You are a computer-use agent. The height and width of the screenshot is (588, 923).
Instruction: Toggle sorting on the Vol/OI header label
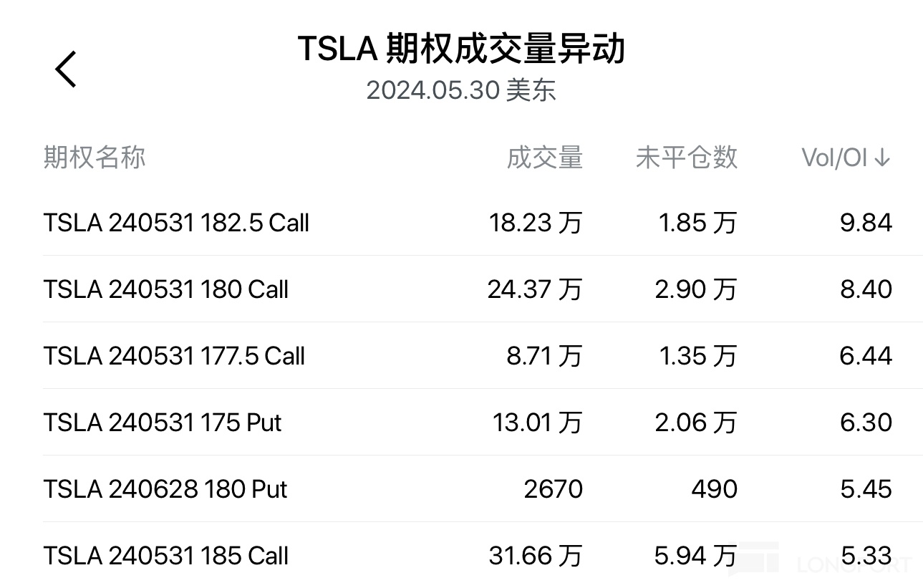(x=834, y=158)
